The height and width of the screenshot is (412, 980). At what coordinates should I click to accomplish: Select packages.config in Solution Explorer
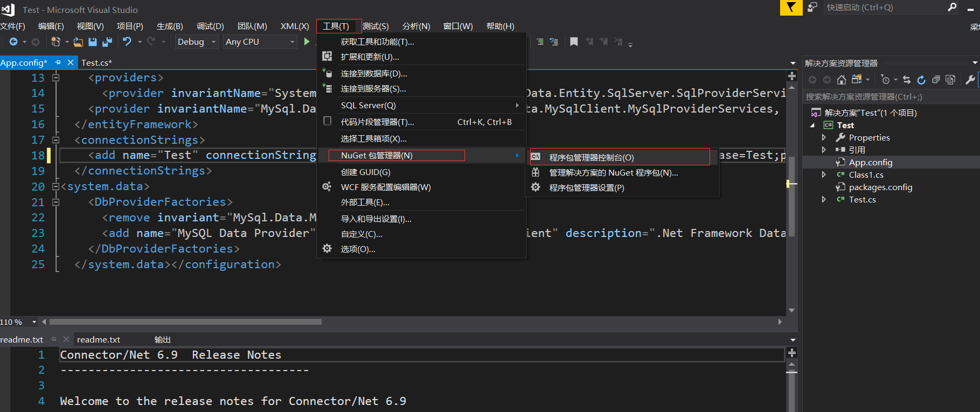(880, 187)
